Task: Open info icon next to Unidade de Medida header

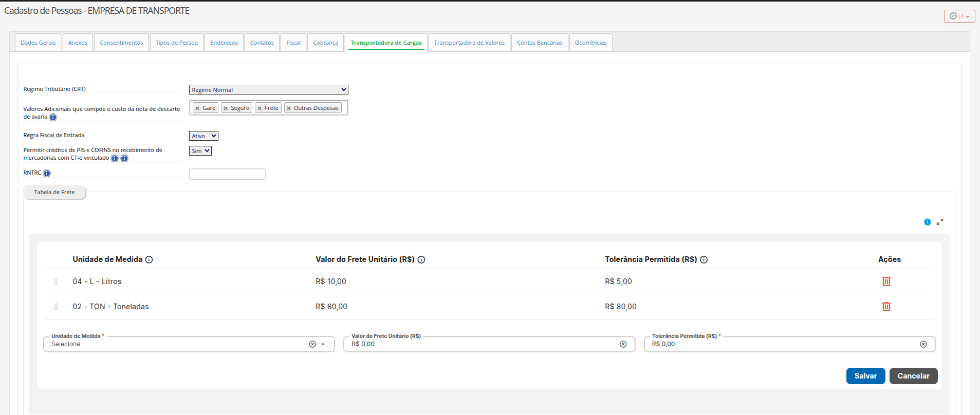Action: [x=149, y=260]
